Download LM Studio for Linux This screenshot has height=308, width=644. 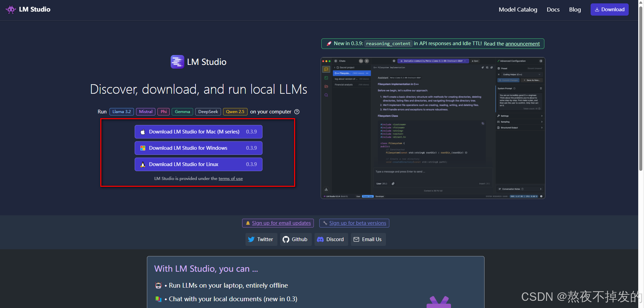(x=199, y=164)
